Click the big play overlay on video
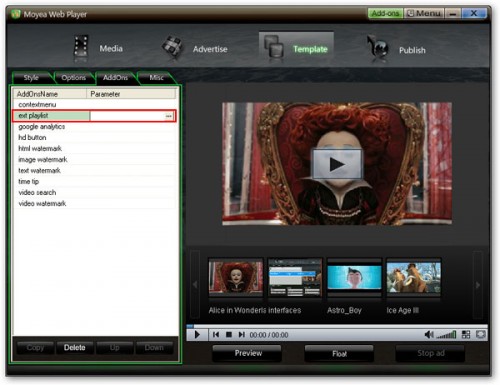This screenshot has width=500, height=385. pos(337,164)
